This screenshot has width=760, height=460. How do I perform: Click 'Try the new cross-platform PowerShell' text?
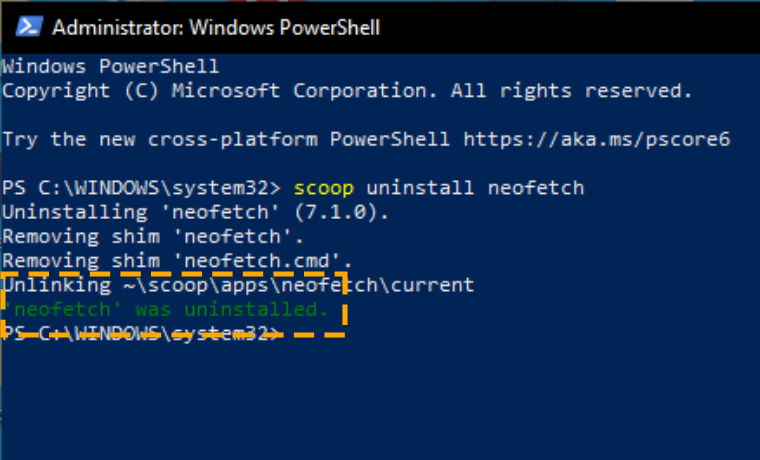(x=226, y=140)
